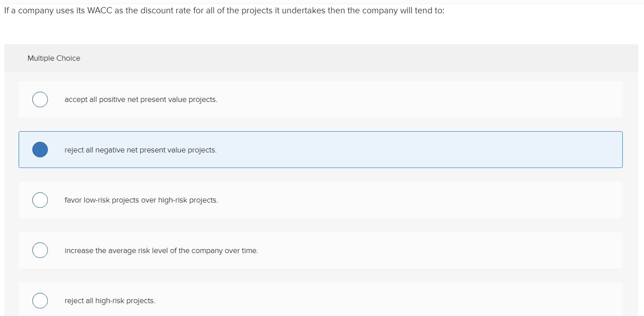
Task: Click the text "increase the average risk level" answer
Action: [161, 251]
